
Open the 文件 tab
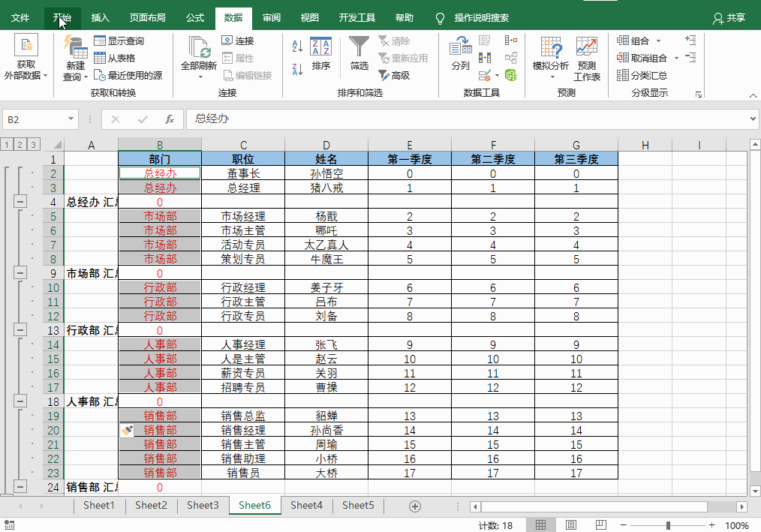click(x=20, y=18)
